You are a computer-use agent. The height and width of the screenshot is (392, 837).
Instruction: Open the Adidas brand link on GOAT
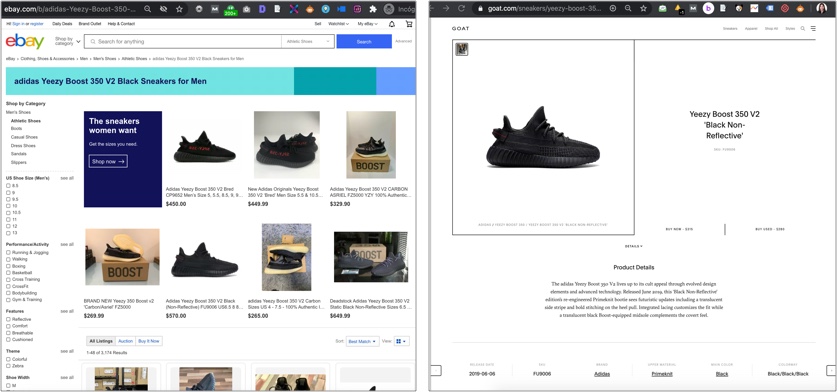pyautogui.click(x=602, y=374)
